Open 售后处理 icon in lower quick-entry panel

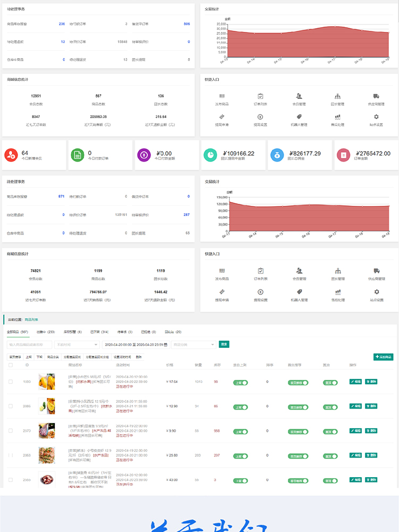pyautogui.click(x=338, y=292)
